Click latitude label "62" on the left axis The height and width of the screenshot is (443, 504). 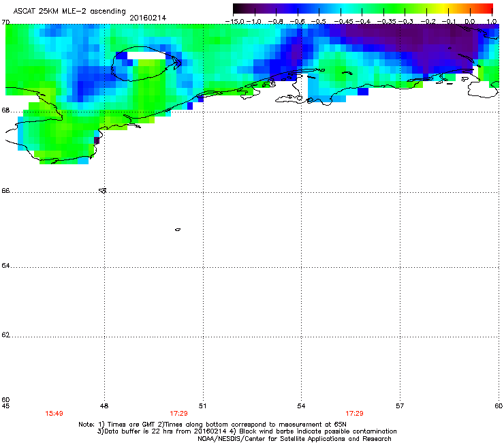click(x=5, y=335)
